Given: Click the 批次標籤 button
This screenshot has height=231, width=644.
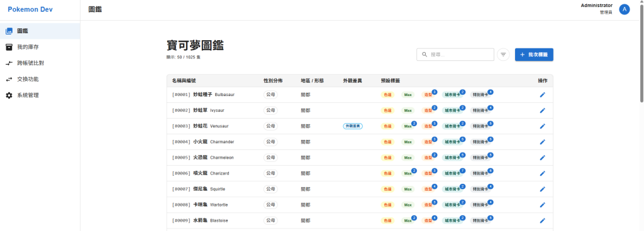Looking at the screenshot, I should [534, 55].
